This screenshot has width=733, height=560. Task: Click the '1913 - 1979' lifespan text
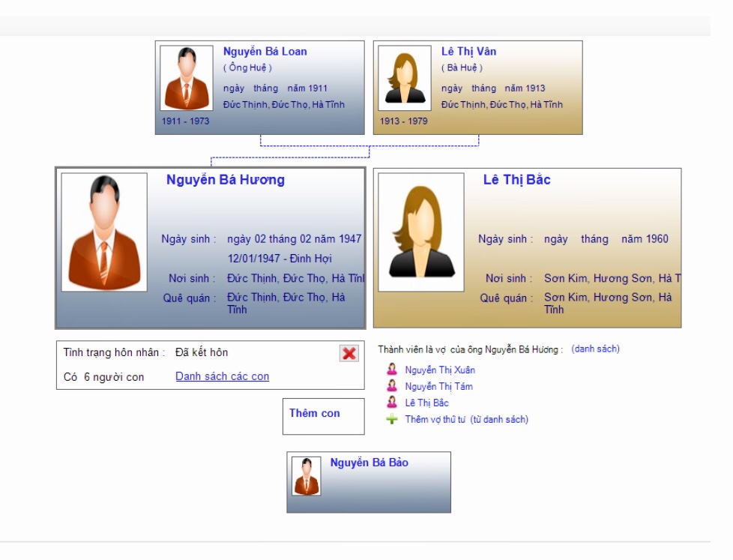[404, 121]
